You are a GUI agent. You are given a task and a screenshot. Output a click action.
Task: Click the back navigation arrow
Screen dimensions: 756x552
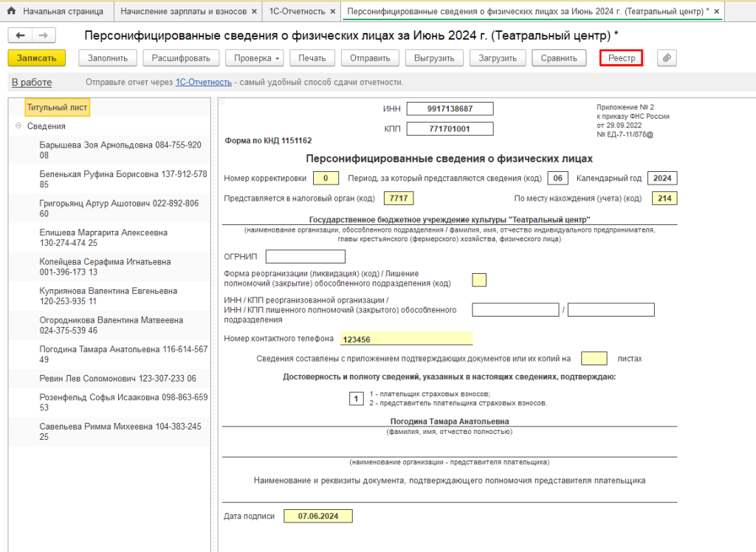pos(20,36)
